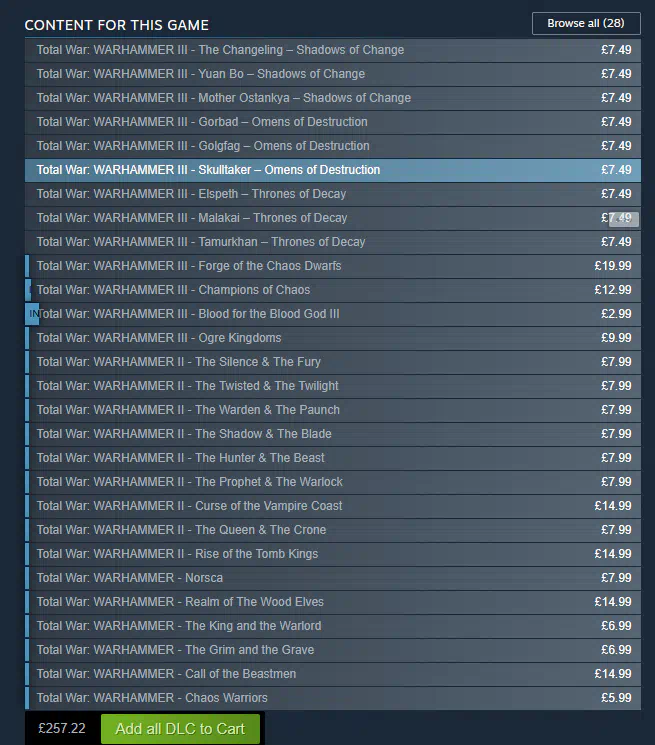Open Gorbad – Omens of Destruction DLC
This screenshot has height=745, width=655.
coord(332,122)
